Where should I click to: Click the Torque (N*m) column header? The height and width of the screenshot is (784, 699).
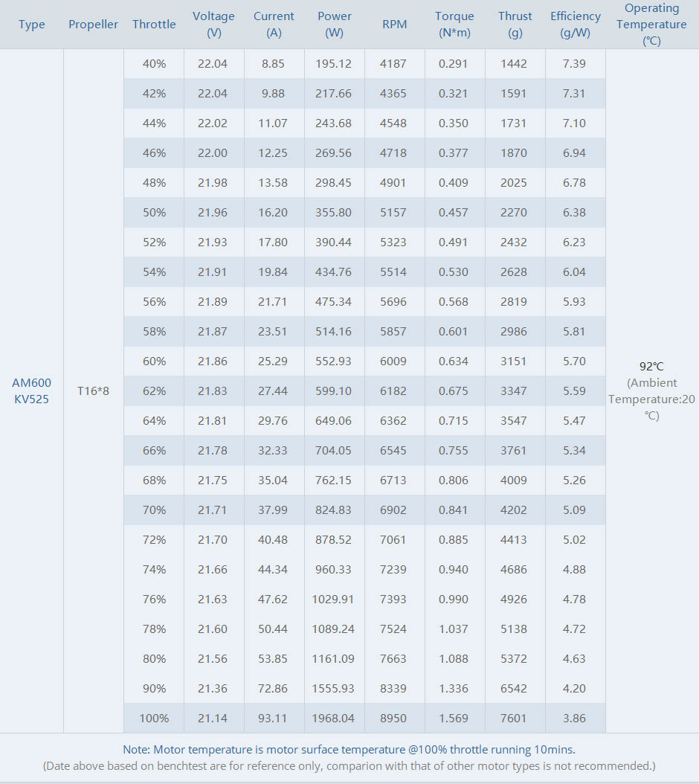[454, 25]
